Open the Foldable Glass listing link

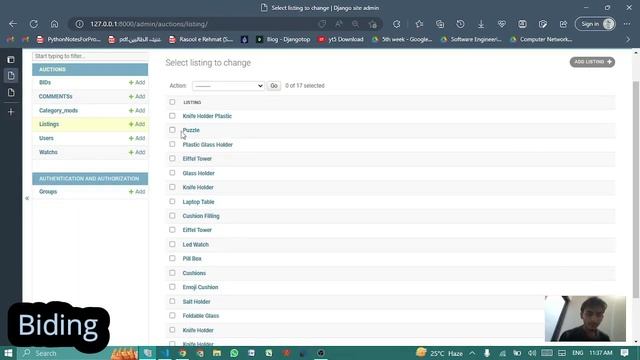click(201, 316)
